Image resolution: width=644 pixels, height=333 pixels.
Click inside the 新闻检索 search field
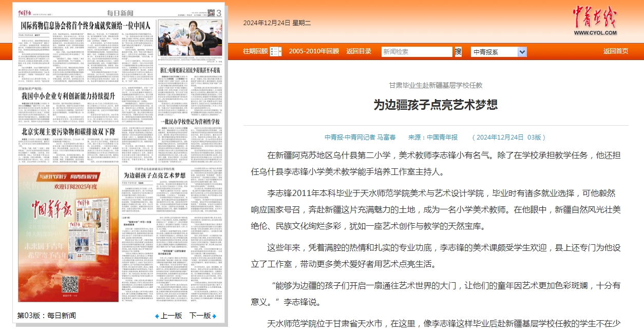pyautogui.click(x=416, y=52)
